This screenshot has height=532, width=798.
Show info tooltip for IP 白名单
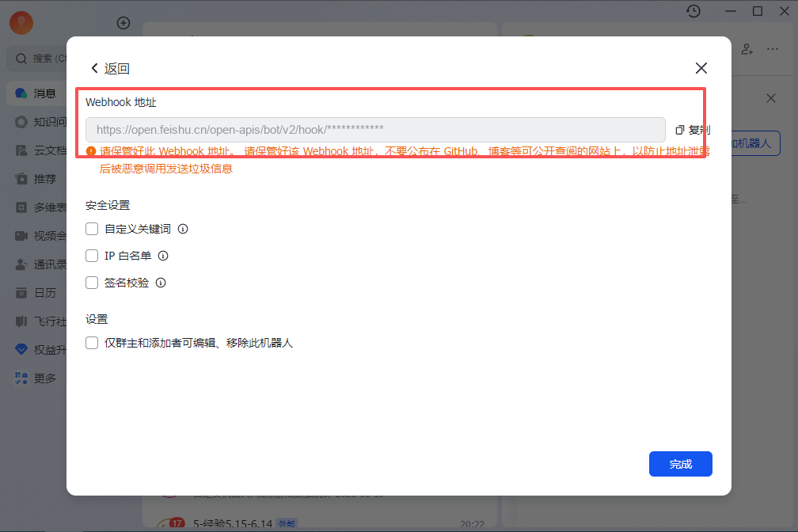pyautogui.click(x=163, y=256)
